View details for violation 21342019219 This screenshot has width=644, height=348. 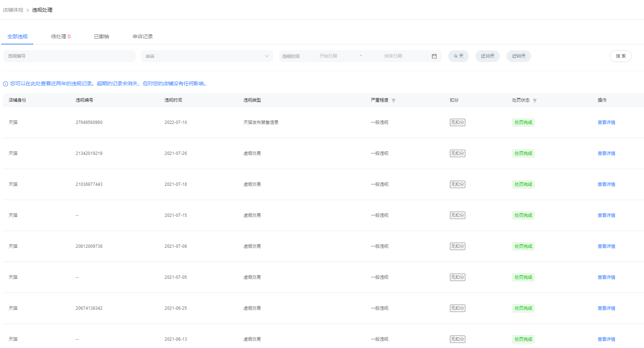click(x=607, y=153)
